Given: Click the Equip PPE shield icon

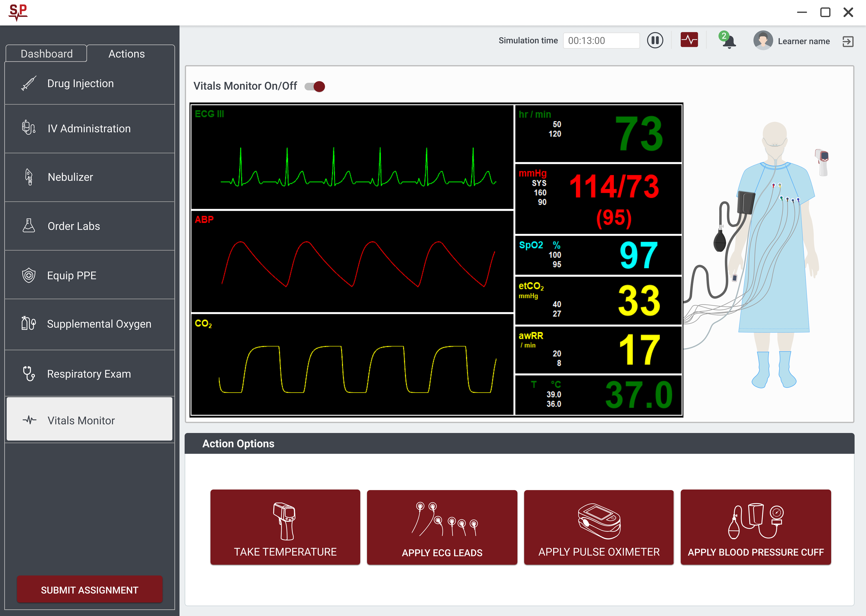Looking at the screenshot, I should (29, 275).
